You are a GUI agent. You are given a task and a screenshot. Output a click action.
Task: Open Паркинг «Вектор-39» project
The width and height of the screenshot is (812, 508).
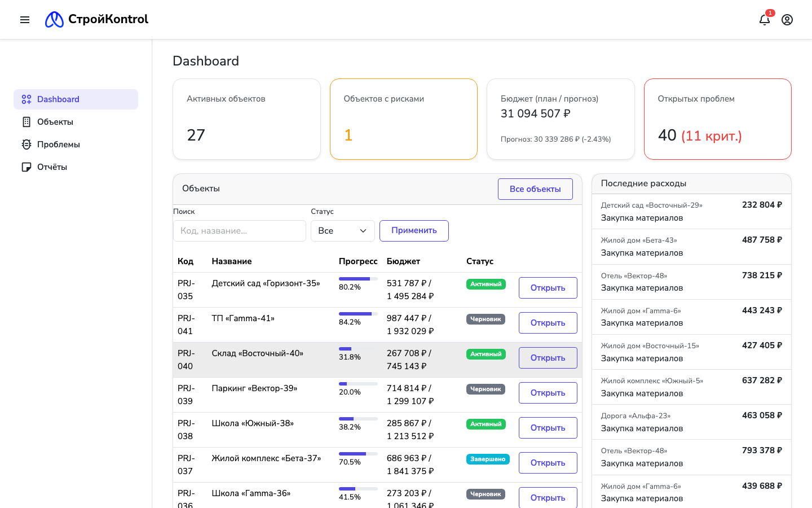click(548, 393)
